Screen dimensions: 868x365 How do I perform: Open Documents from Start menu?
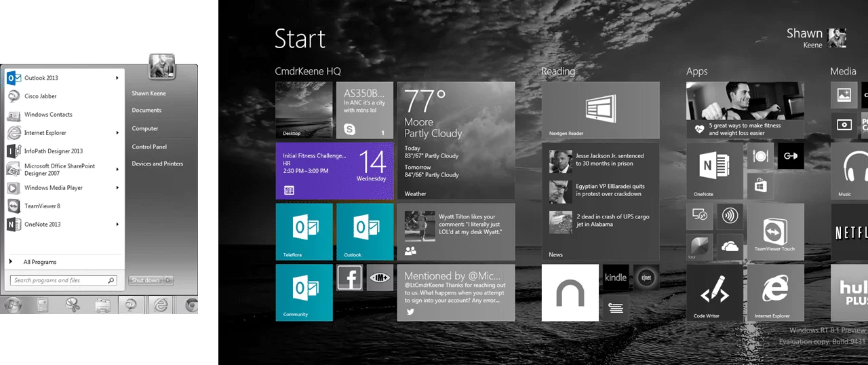[x=146, y=110]
